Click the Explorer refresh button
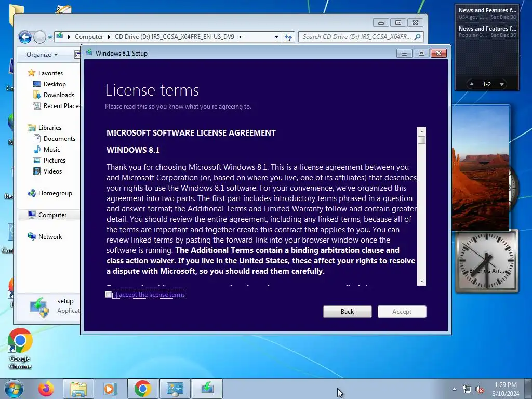The height and width of the screenshot is (399, 532). [x=288, y=37]
